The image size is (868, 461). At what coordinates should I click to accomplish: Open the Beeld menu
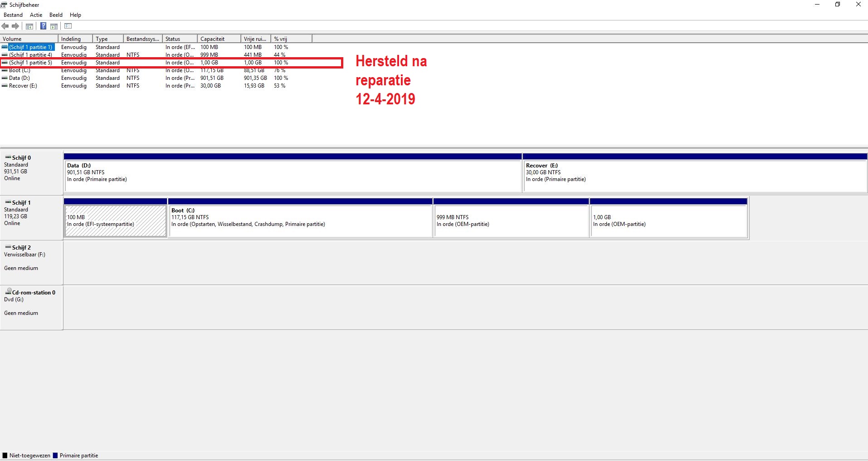pos(56,15)
